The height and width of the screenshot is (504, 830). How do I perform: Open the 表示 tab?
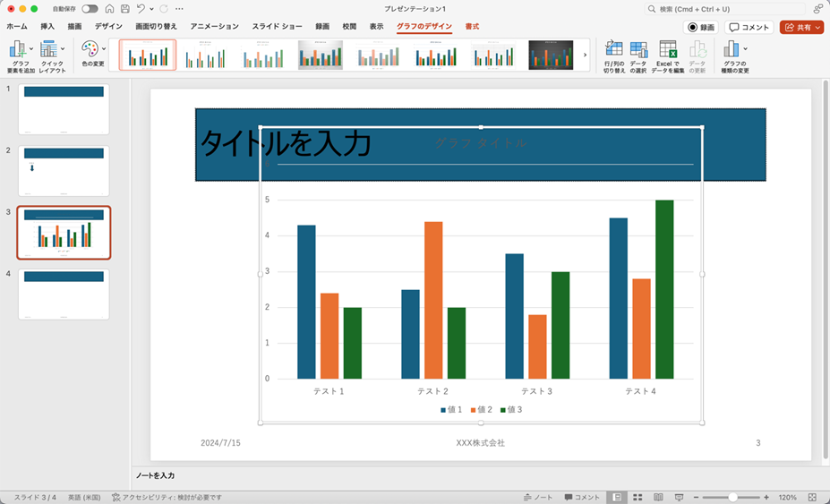tap(376, 27)
